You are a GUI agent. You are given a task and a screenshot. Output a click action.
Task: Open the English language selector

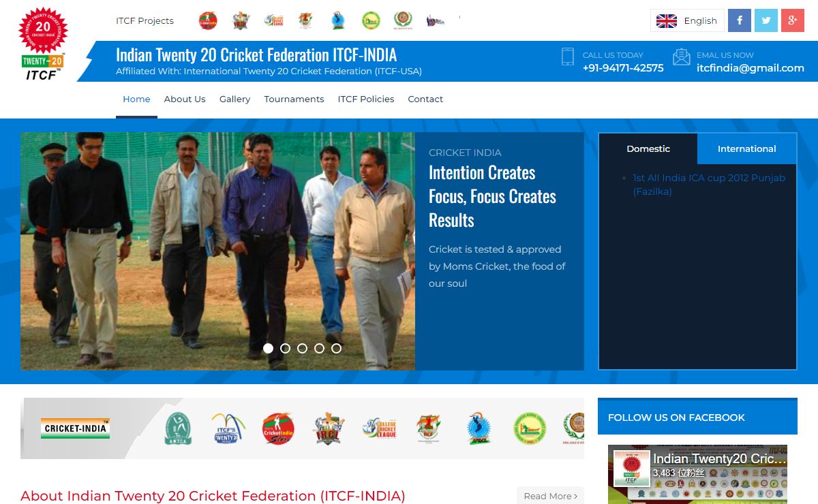click(687, 20)
